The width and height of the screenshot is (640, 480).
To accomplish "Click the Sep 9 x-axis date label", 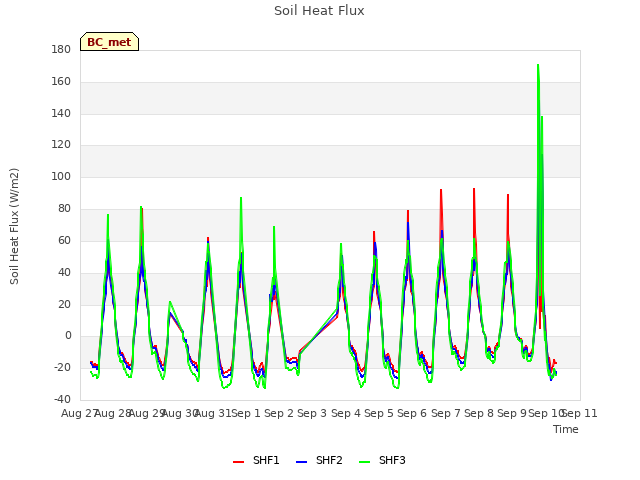I will click(512, 413).
